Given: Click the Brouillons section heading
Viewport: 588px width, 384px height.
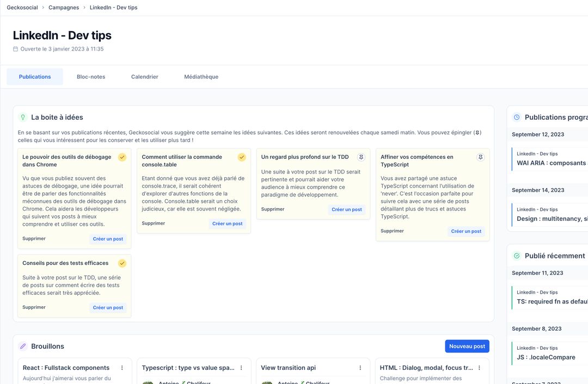Looking at the screenshot, I should (47, 346).
